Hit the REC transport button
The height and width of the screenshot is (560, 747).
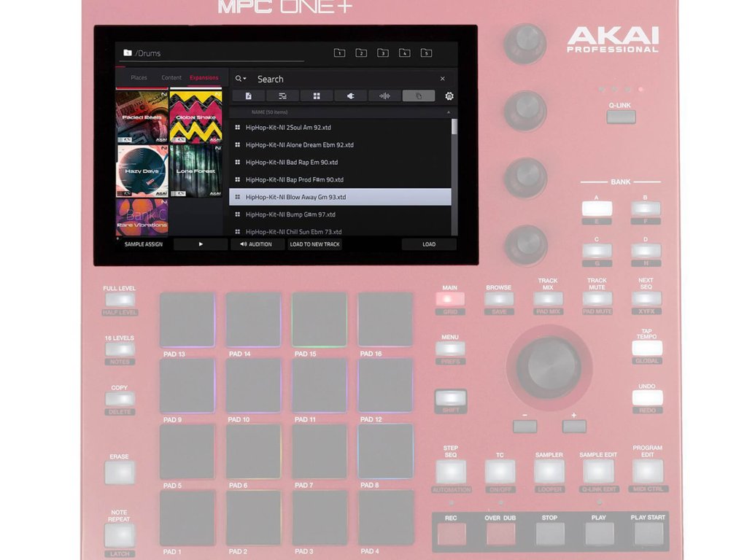451,534
